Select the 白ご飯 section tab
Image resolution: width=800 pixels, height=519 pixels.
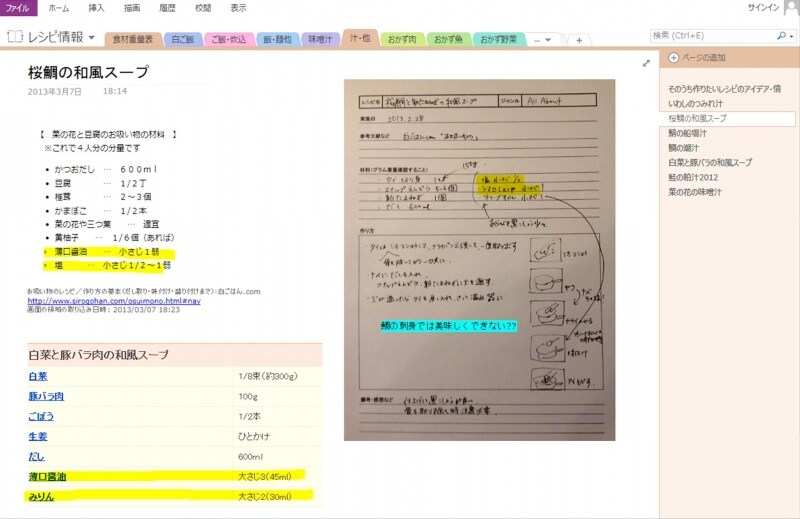click(x=183, y=39)
